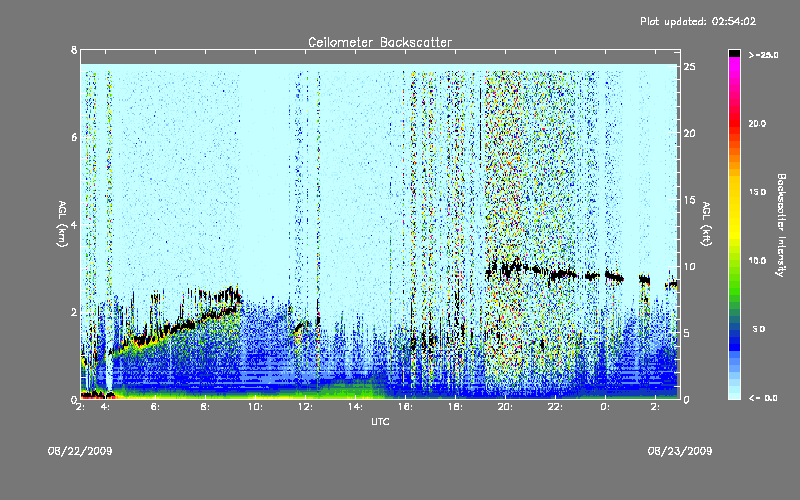Image resolution: width=800 pixels, height=500 pixels.
Task: Click the 8 km left axis tick label
Action: (74, 50)
